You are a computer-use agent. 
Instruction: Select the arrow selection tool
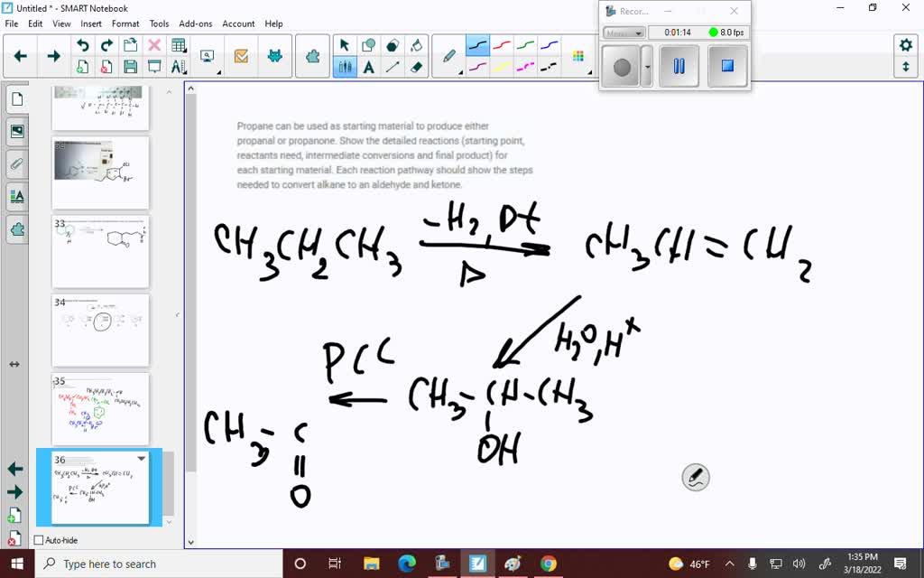coord(344,43)
